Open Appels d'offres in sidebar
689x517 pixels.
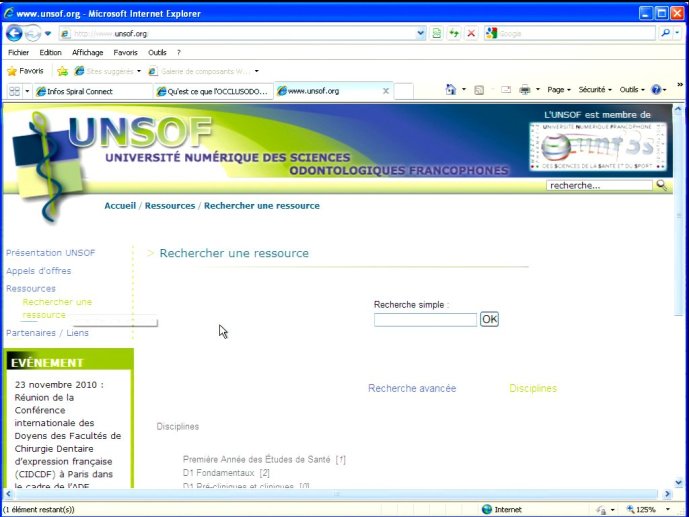point(39,271)
